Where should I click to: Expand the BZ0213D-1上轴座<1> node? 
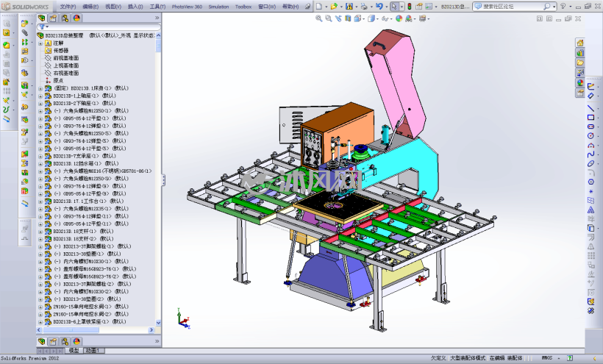40,96
